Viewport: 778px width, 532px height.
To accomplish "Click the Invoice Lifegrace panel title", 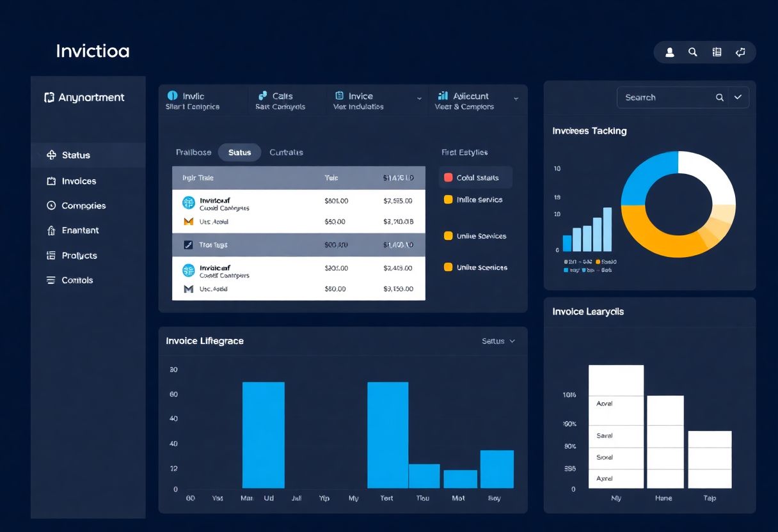I will tap(205, 341).
